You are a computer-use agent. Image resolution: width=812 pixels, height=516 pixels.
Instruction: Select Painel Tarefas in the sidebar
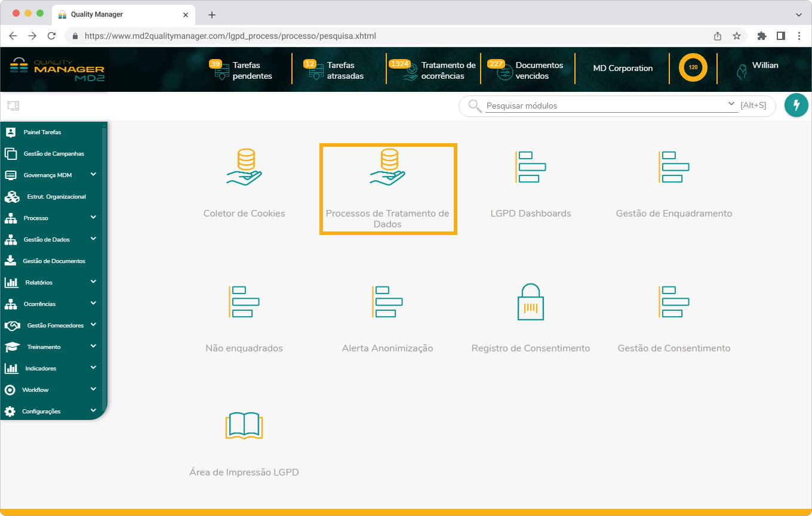(x=42, y=132)
